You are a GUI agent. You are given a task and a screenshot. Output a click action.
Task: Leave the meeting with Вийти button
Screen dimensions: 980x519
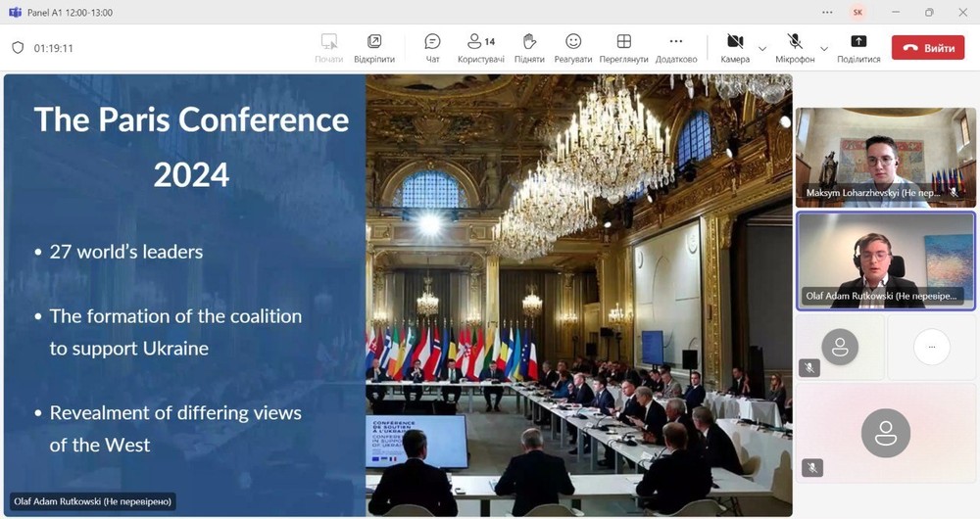coord(928,48)
